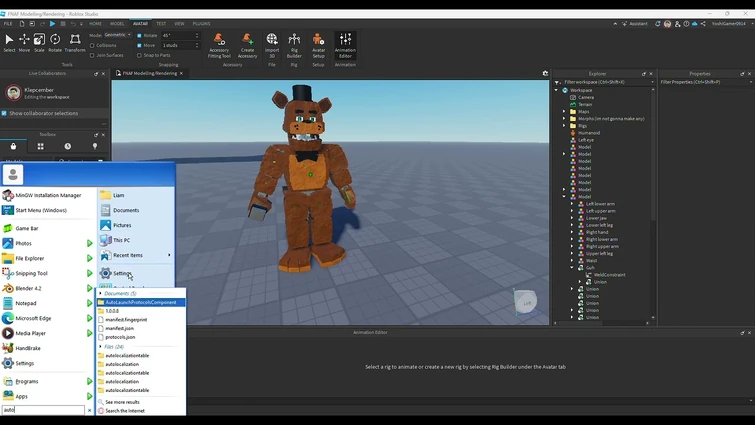Collapse the Guh model
The height and width of the screenshot is (425, 755).
point(572,268)
